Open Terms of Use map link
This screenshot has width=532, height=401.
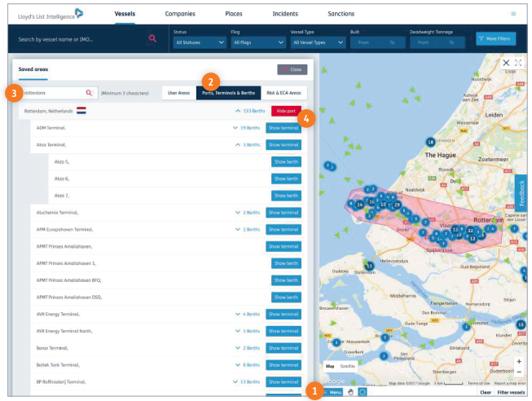tap(479, 383)
